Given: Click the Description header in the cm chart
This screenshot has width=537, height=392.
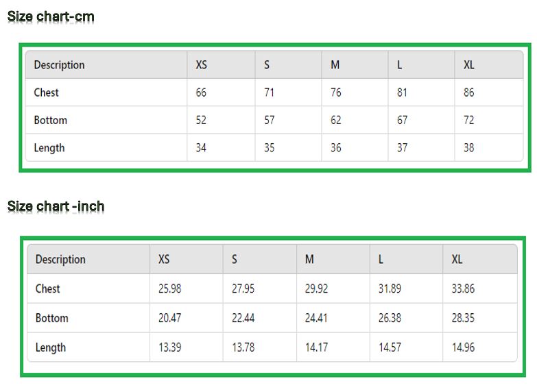Looking at the screenshot, I should pos(59,65).
